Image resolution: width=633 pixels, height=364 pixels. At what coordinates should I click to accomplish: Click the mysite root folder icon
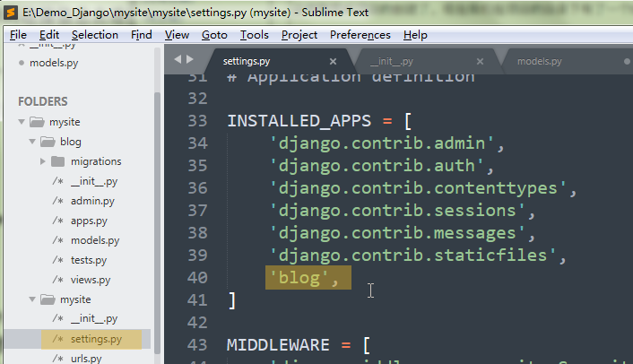click(37, 122)
